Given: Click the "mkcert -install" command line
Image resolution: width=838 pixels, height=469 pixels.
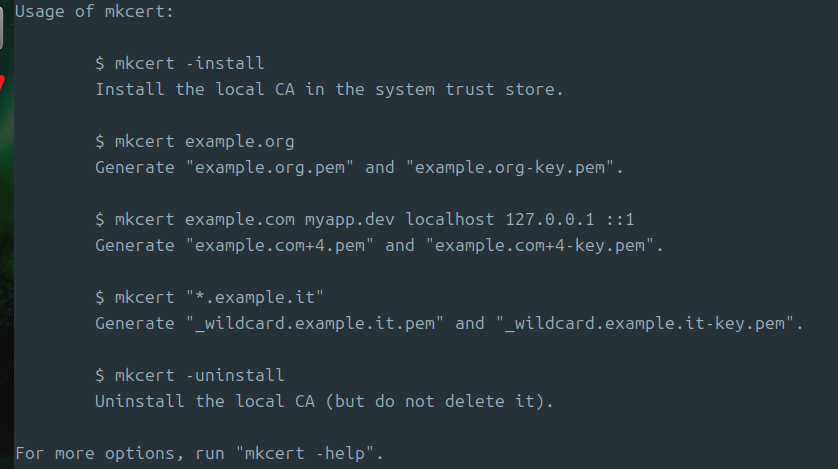Looking at the screenshot, I should pos(180,63).
